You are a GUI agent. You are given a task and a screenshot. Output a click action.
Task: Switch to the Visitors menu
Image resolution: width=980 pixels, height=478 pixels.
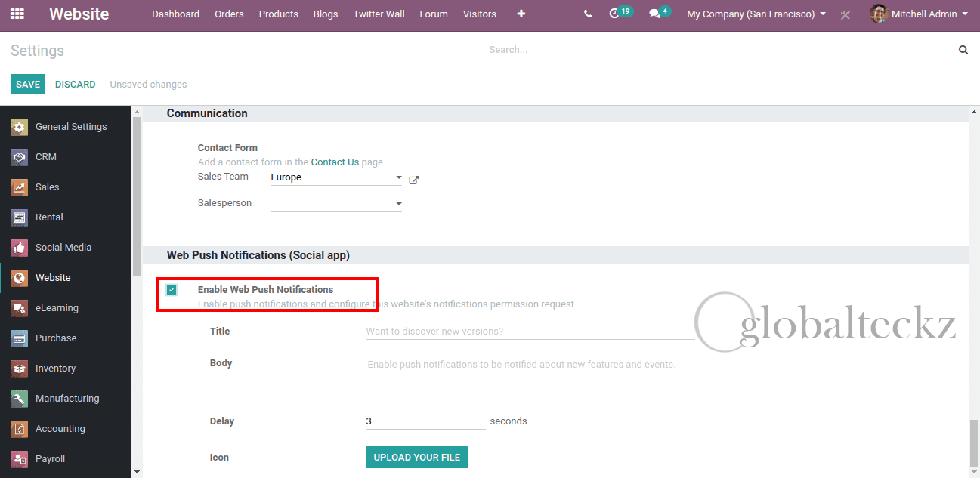pos(479,14)
